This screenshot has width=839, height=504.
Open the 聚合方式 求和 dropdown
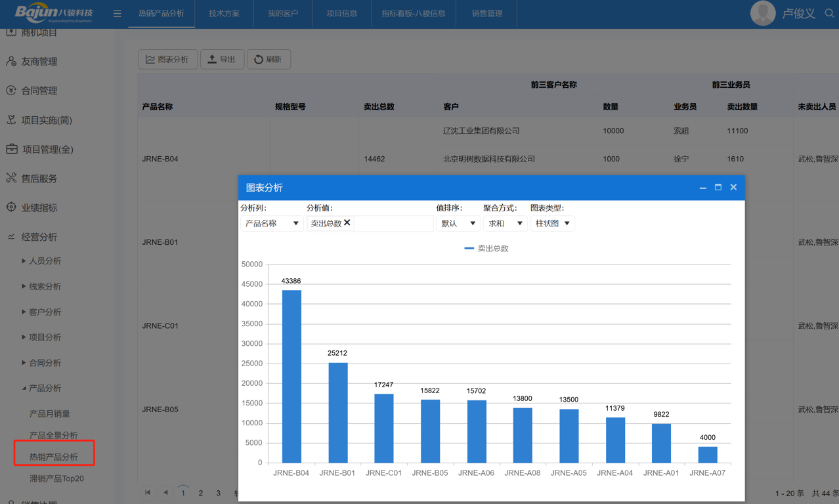[505, 223]
